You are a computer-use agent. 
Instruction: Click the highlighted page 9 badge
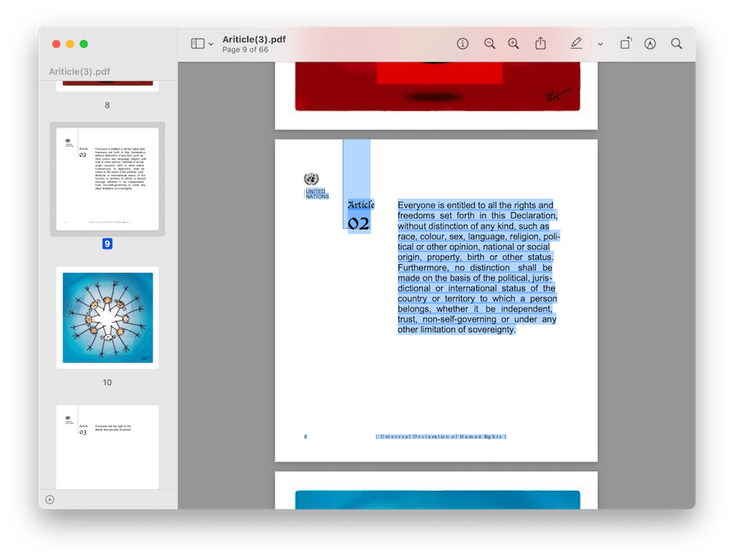[x=107, y=244]
